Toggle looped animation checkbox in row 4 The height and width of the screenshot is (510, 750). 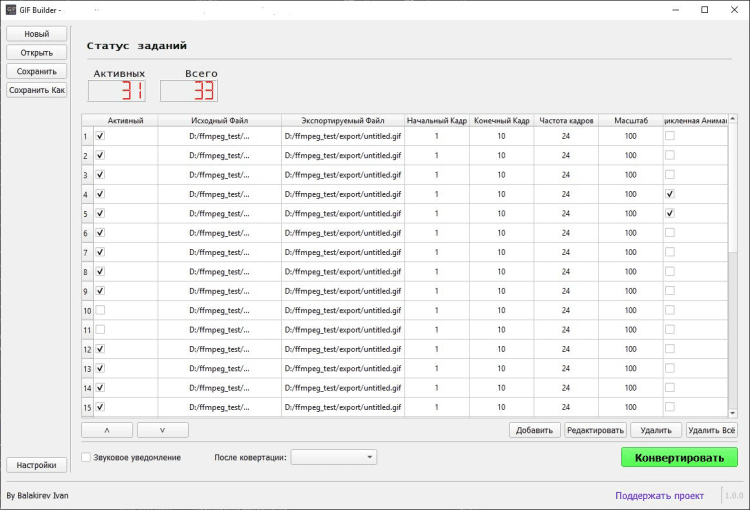point(670,194)
